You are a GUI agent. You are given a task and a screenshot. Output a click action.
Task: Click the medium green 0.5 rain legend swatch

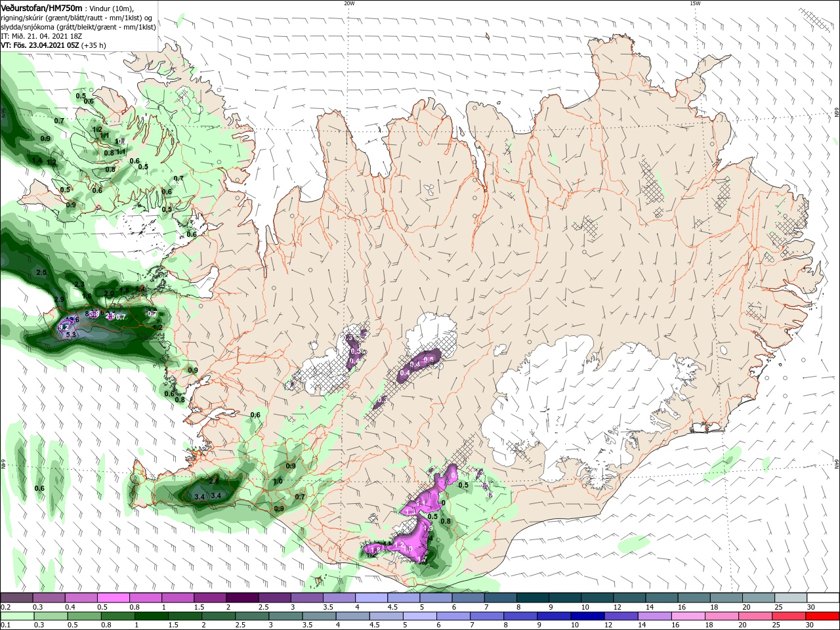click(84, 616)
